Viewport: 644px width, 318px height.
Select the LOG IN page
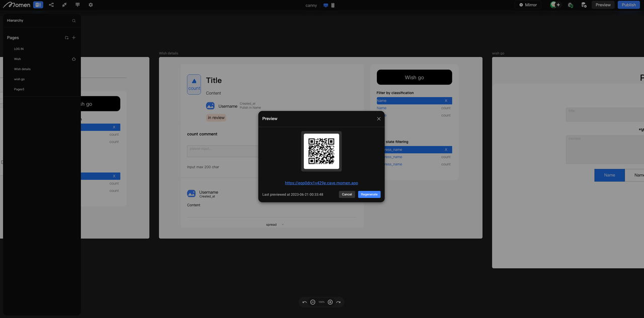19,49
